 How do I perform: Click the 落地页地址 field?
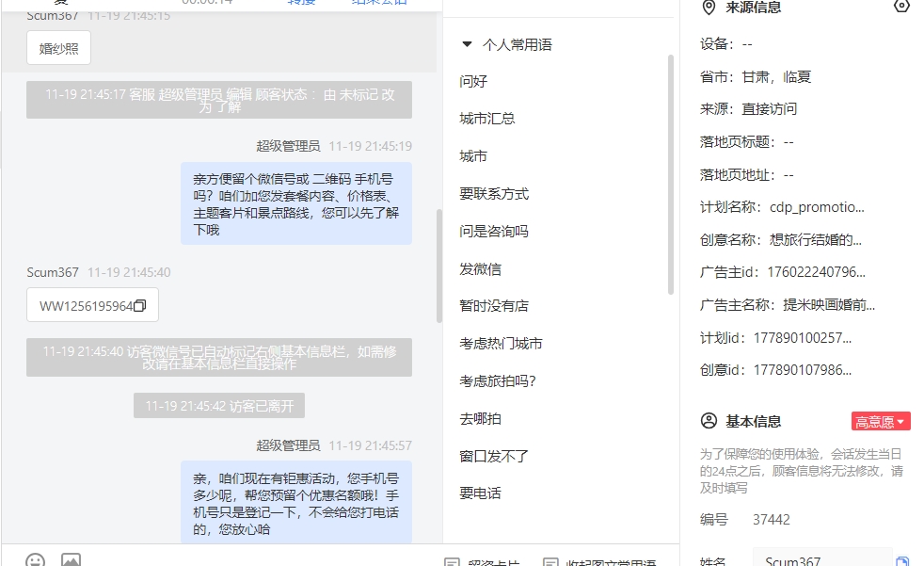(x=747, y=175)
